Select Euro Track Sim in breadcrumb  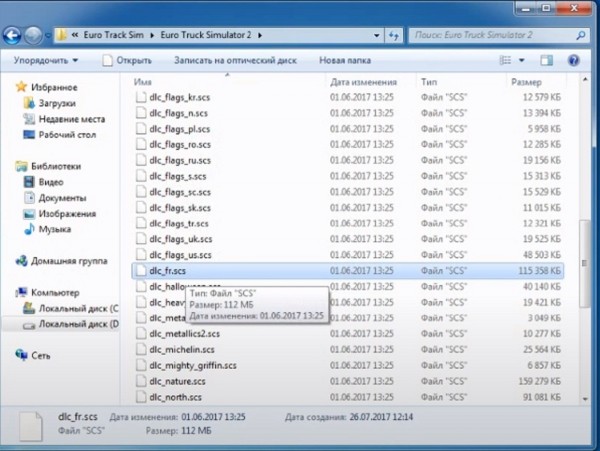[x=114, y=35]
